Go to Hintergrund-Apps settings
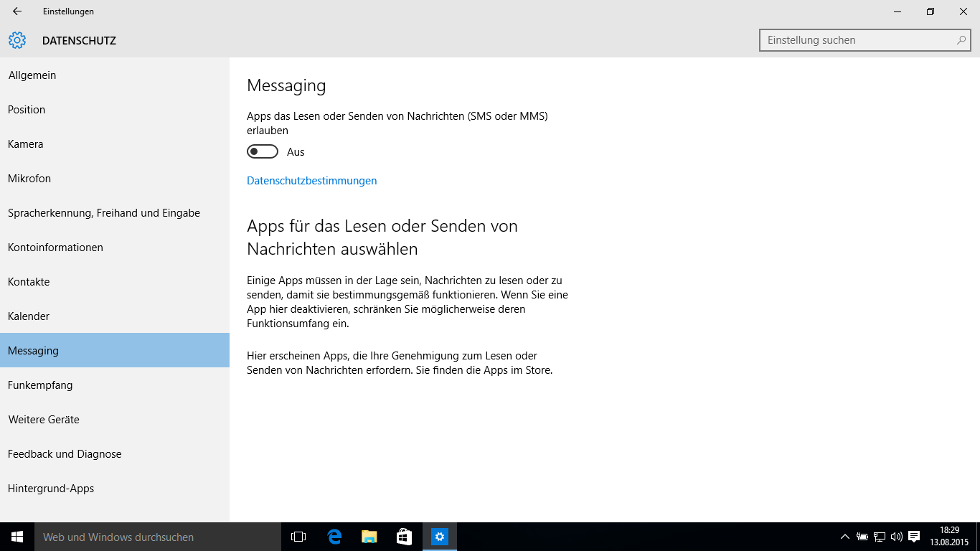Image resolution: width=980 pixels, height=551 pixels. tap(51, 489)
